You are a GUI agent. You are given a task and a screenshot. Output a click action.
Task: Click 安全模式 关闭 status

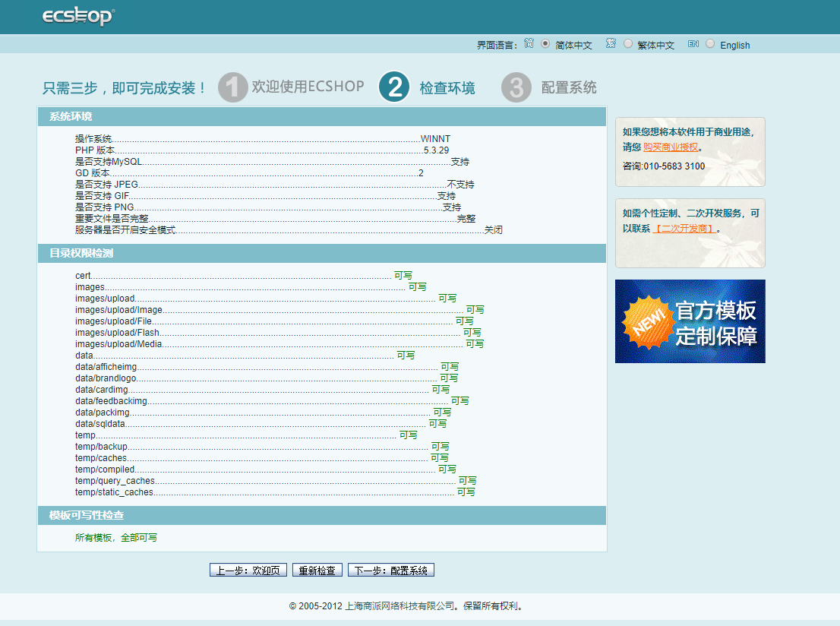(x=494, y=230)
